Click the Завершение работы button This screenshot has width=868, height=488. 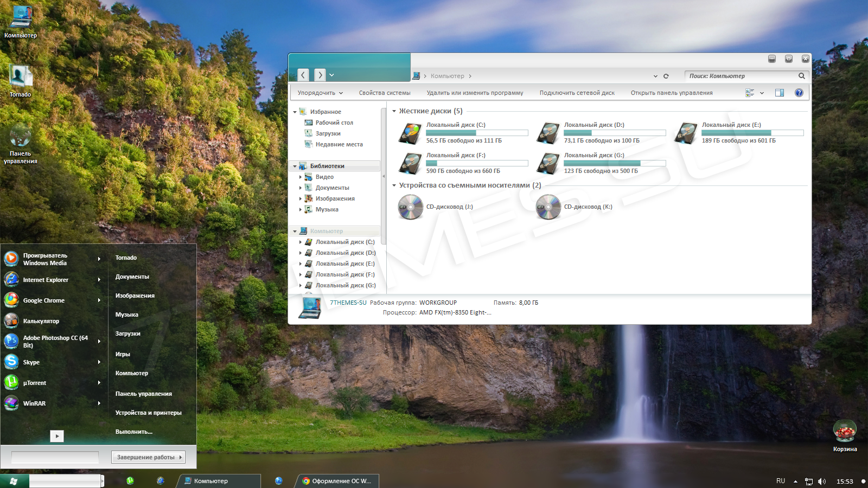coord(145,457)
